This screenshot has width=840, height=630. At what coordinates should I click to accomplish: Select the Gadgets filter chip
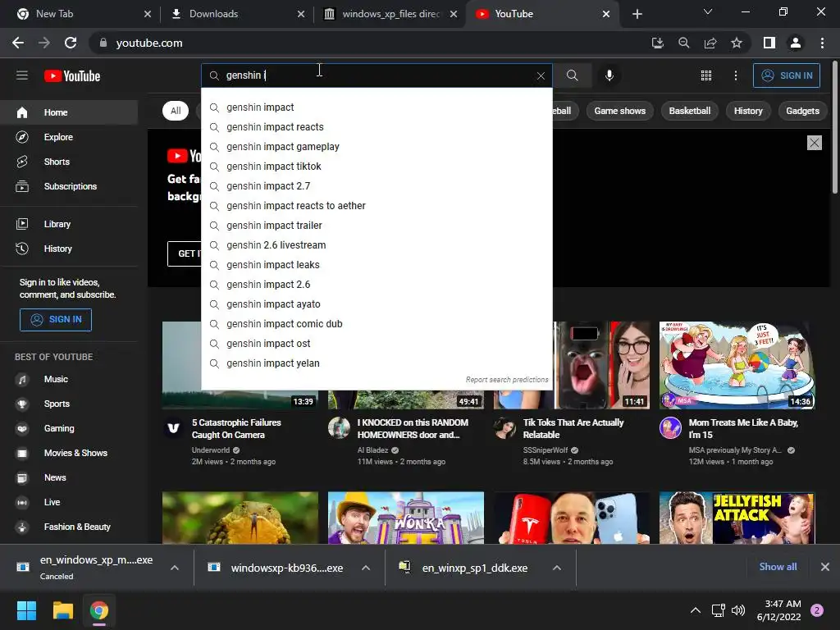802,111
